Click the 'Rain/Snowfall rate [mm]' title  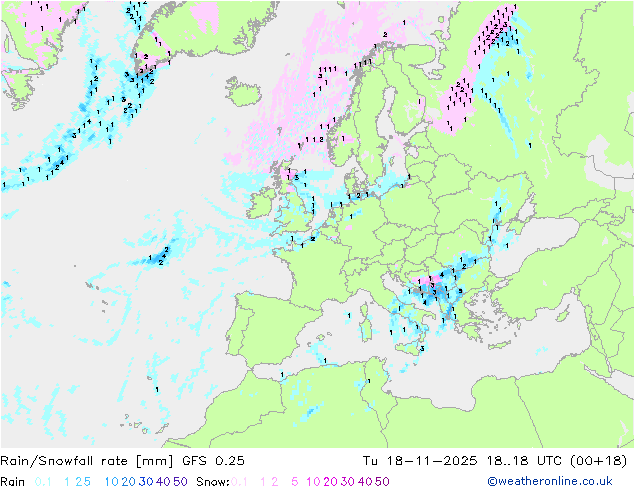click(x=87, y=461)
